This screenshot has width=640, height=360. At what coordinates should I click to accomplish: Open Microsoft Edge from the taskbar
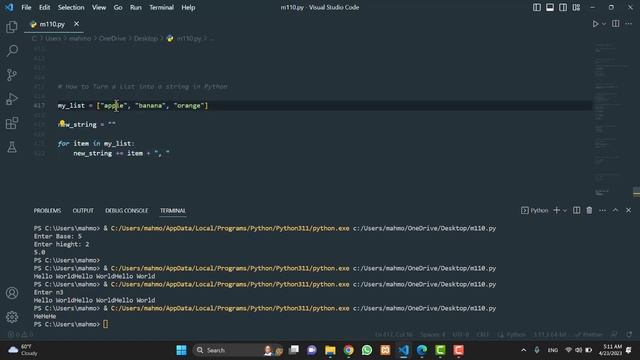click(422, 350)
